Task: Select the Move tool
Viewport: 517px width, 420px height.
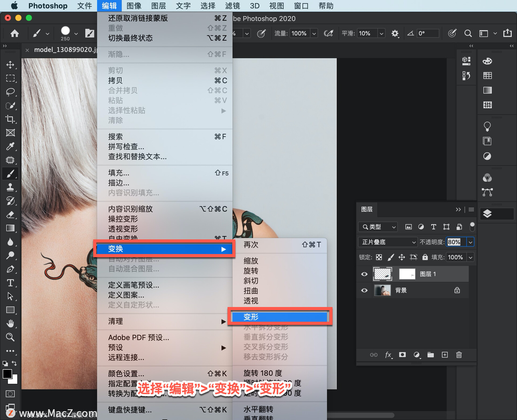Action: [x=10, y=65]
